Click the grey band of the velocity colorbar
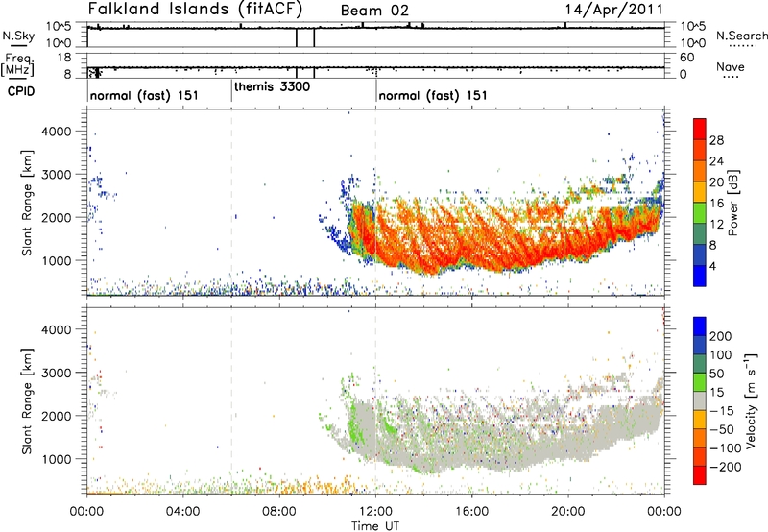The width and height of the screenshot is (768, 532). point(700,400)
